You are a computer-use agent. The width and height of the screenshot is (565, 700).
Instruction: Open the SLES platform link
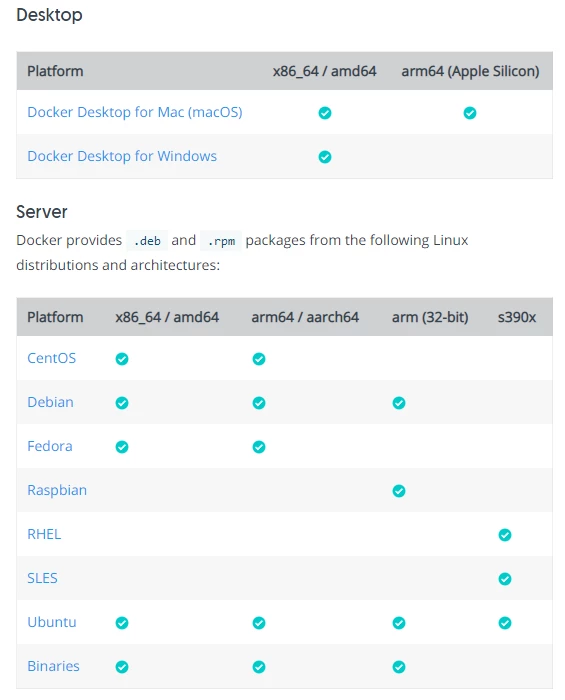coord(42,578)
